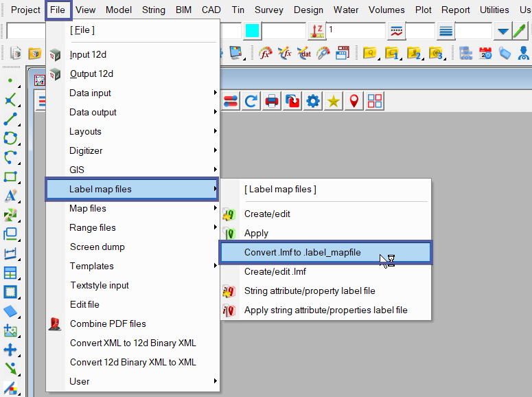Viewport: 532px width, 397px height.
Task: Expand the GIS submenu
Action: [x=132, y=170]
